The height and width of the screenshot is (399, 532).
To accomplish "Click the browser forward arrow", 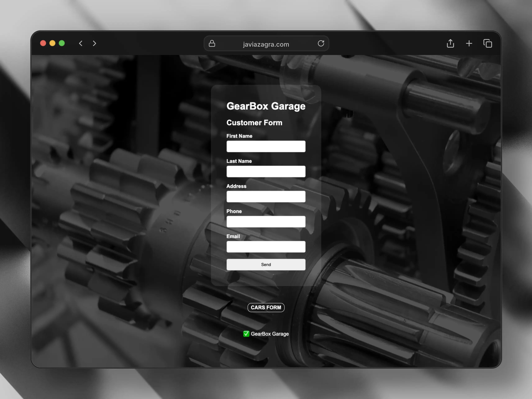I will coord(94,43).
